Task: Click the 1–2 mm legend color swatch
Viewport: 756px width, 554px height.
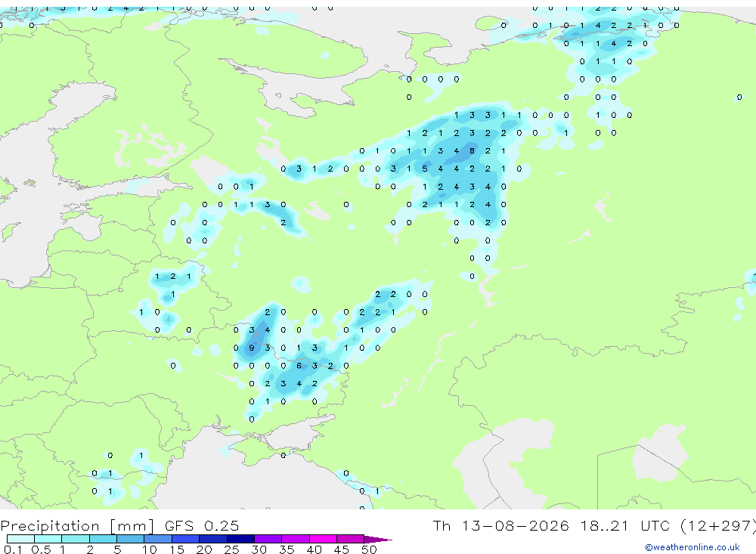Action: click(x=76, y=539)
